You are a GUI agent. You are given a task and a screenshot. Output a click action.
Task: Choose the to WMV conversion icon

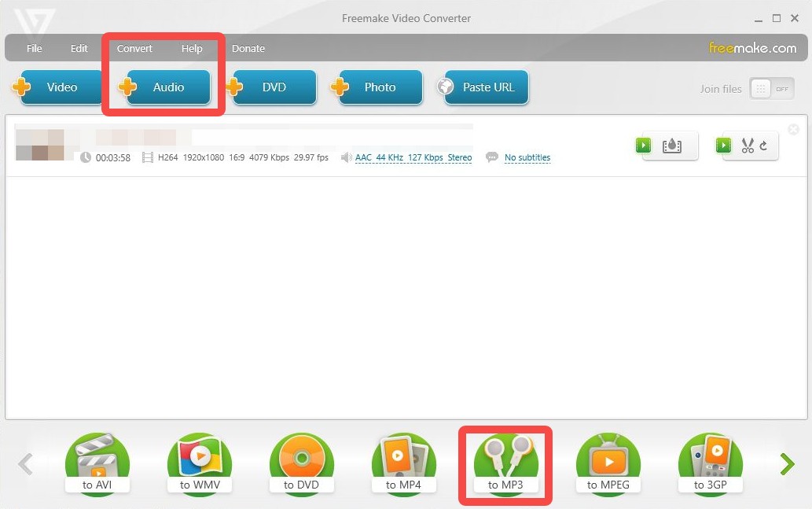[200, 464]
